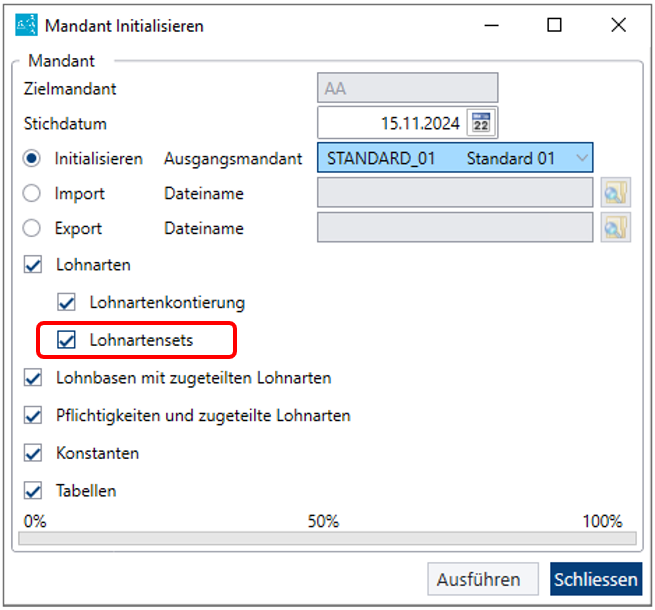Uncheck the Lohnarten checkbox
Viewport: 655px width, 610px height.
click(x=33, y=264)
